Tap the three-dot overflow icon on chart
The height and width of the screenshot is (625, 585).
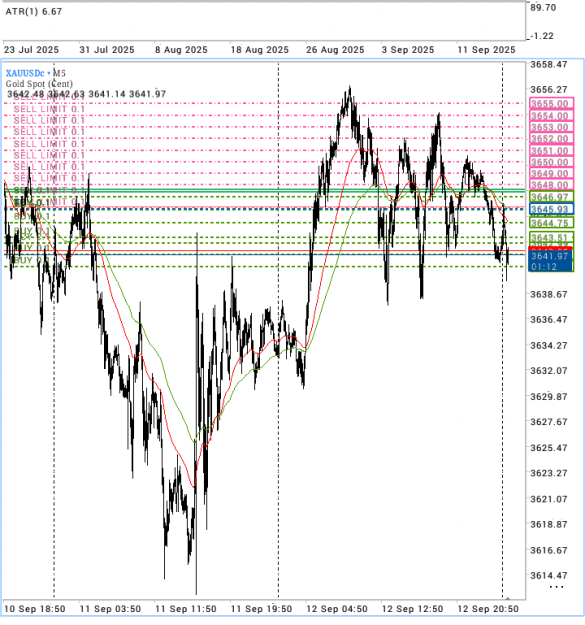click(556, 587)
